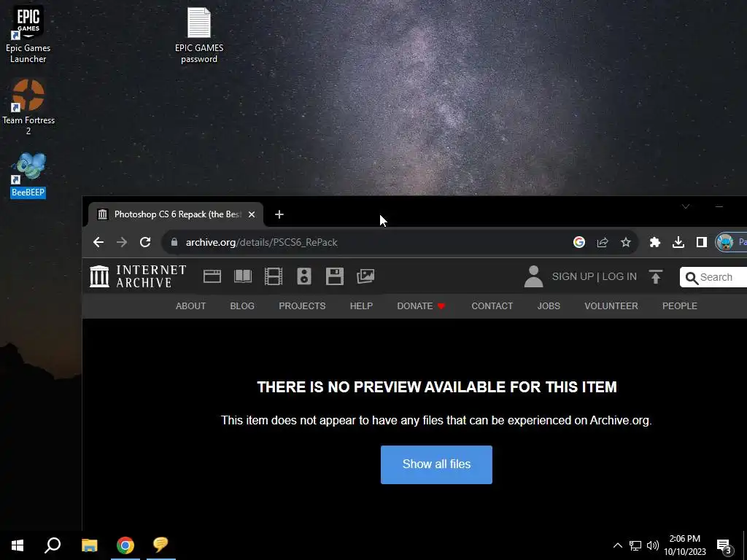Click the Chrome forward arrow
The height and width of the screenshot is (560, 747).
tap(122, 242)
